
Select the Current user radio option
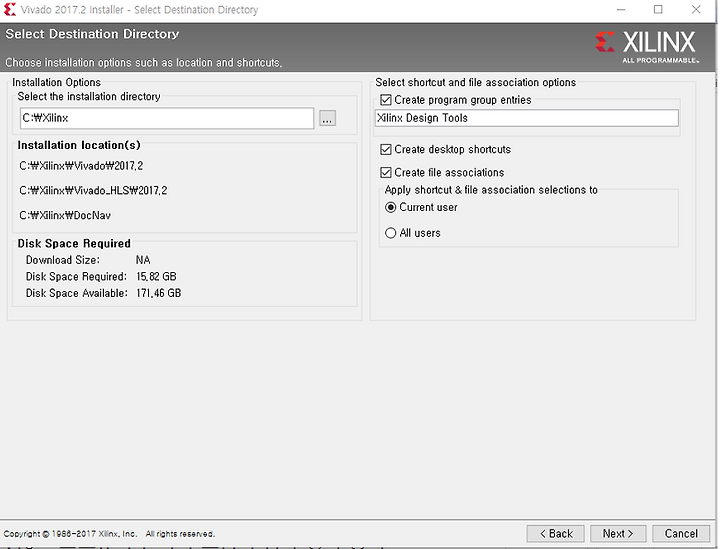390,207
